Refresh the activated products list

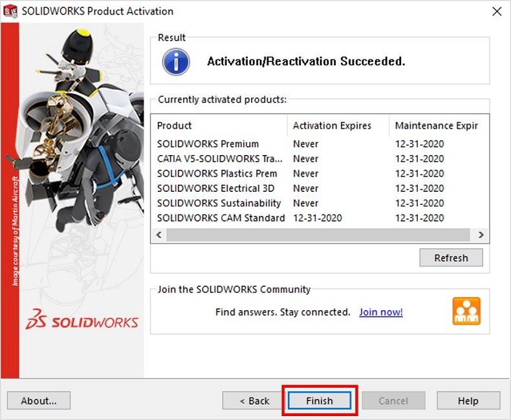[x=451, y=258]
